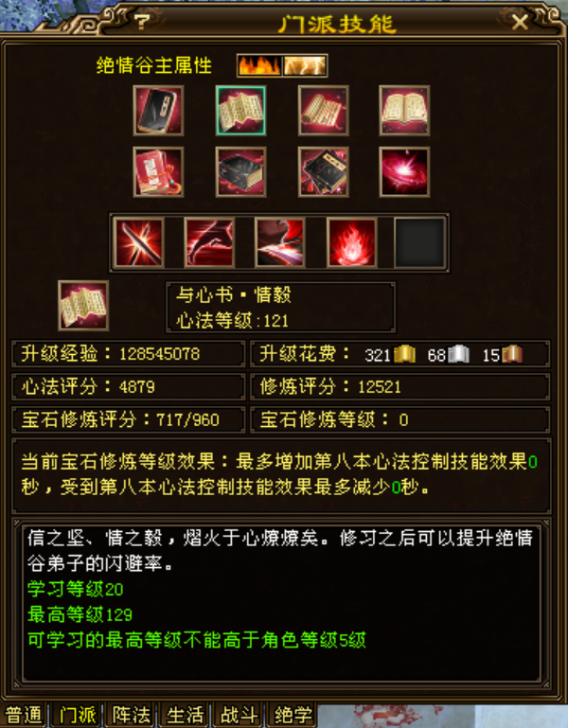Click the empty dark skill slot
Viewport: 568px width, 728px height.
420,242
